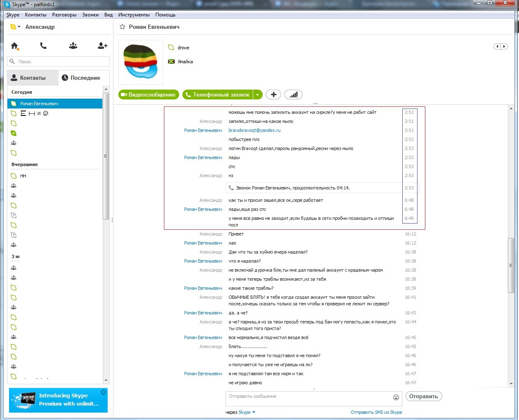519x420 pixels.
Task: Click the 'Привет' message
Action: point(236,234)
